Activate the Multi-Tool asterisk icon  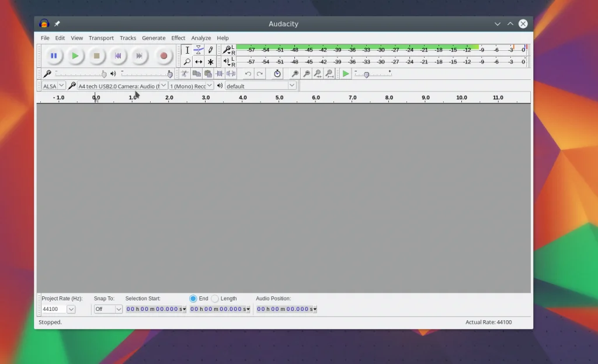210,62
